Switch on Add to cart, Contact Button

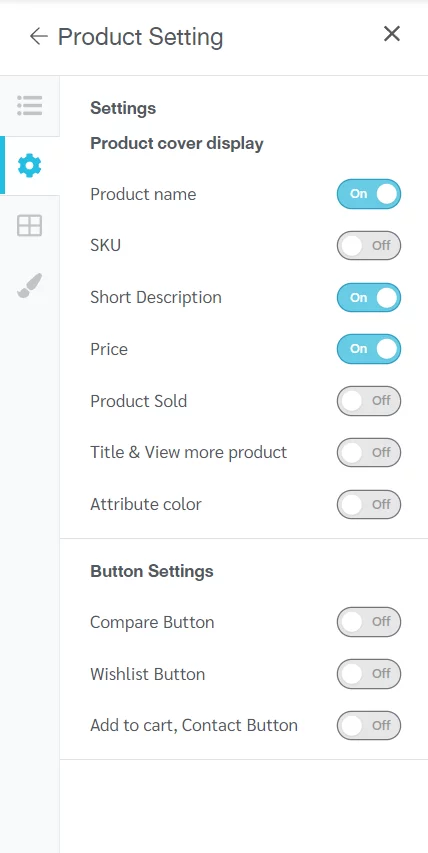[x=369, y=726]
